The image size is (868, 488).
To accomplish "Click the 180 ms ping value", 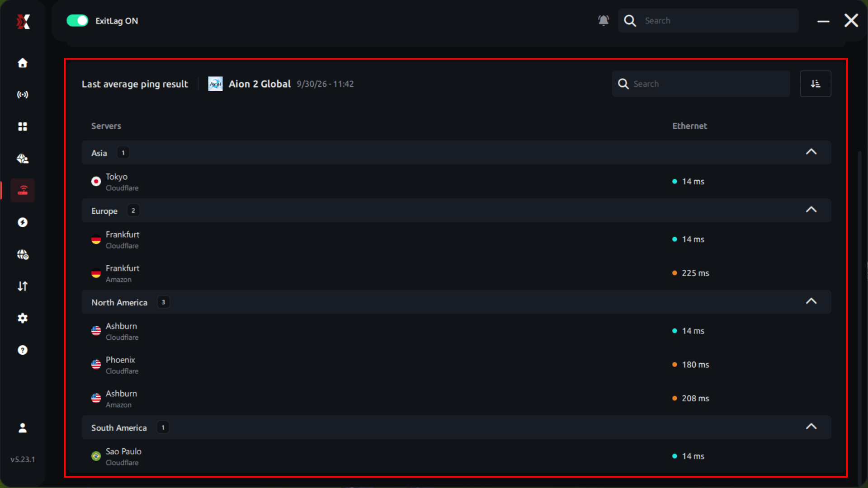I will [x=695, y=365].
